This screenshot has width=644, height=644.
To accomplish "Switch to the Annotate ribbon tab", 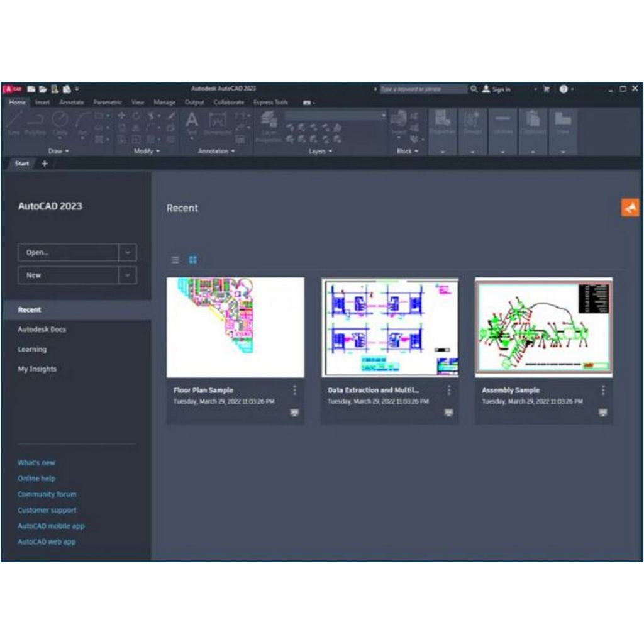I will pos(72,103).
